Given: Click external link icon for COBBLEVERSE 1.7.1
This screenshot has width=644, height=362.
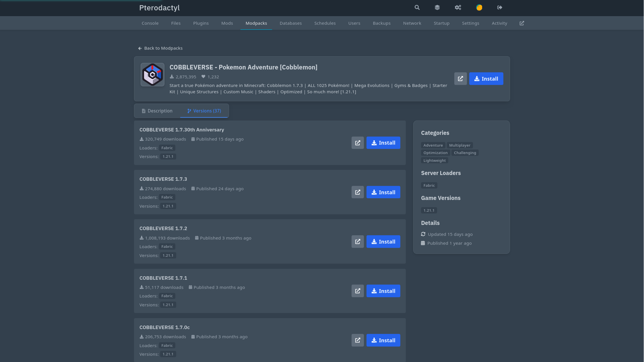Looking at the screenshot, I should 358,291.
